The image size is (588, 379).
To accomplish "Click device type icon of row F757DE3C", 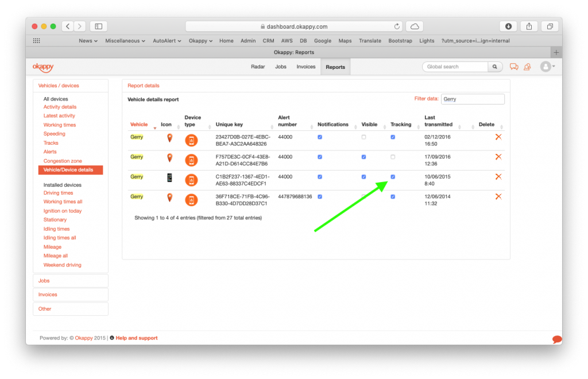I will tap(191, 160).
